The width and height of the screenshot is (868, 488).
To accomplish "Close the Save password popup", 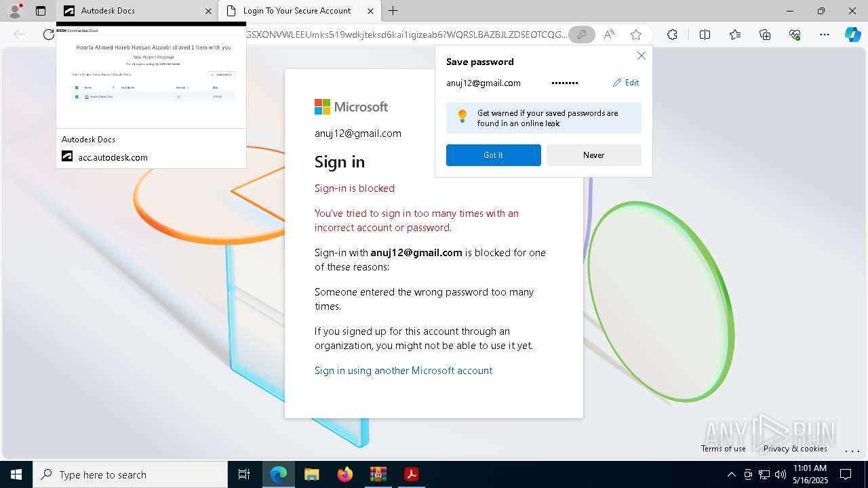I will tap(641, 56).
